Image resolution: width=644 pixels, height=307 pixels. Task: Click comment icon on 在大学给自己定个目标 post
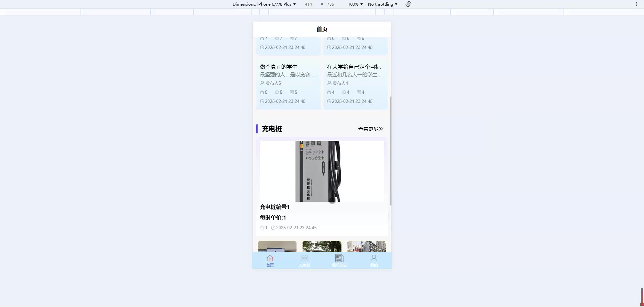click(359, 92)
